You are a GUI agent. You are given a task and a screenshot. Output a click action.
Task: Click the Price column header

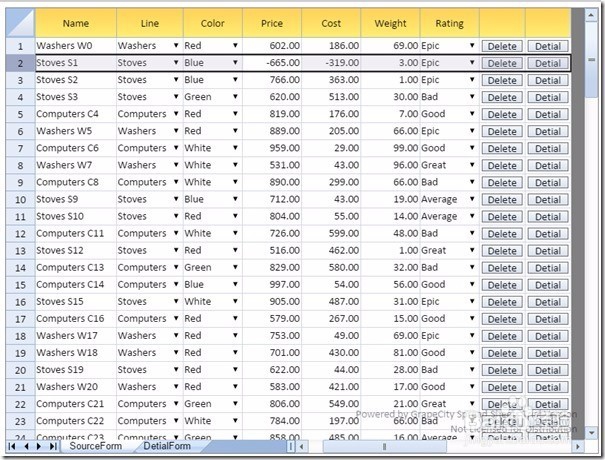pos(272,23)
